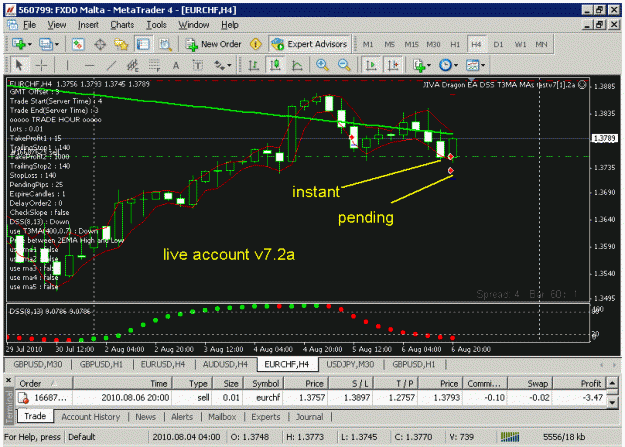Screen dimensions: 625x447
Task: Switch to the EURUSD,H4 chart tab
Action: (163, 364)
